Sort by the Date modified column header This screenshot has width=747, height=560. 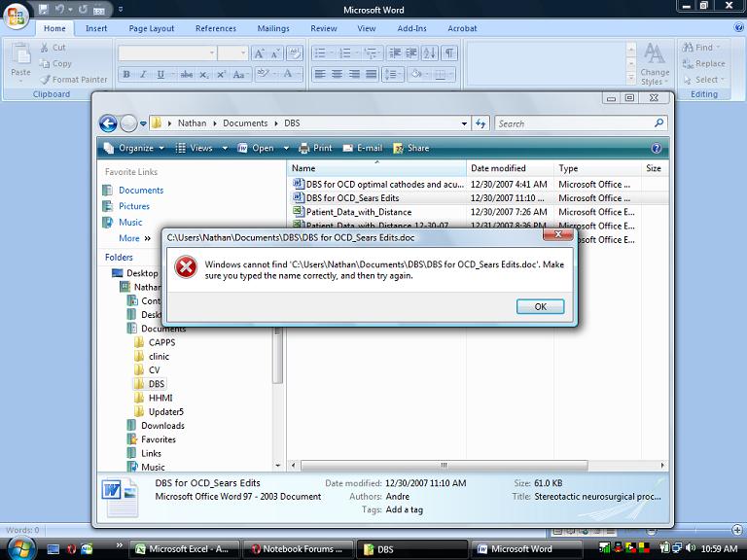[x=510, y=168]
